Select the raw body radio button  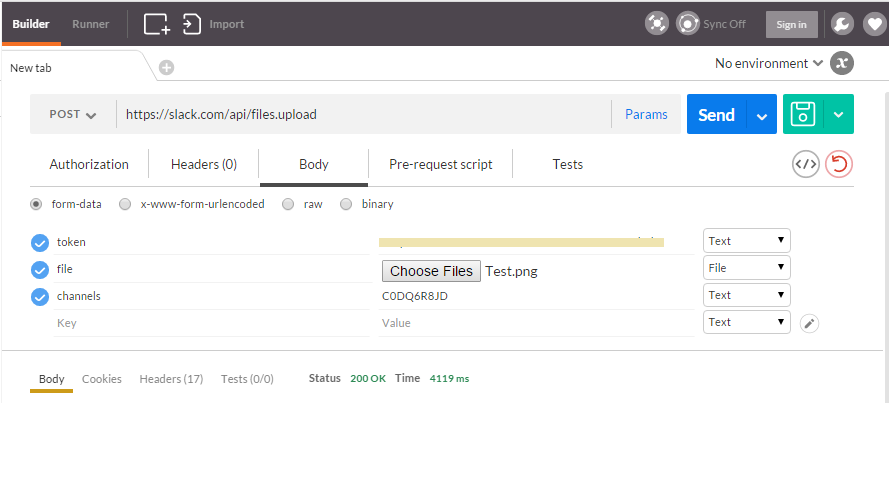click(288, 204)
